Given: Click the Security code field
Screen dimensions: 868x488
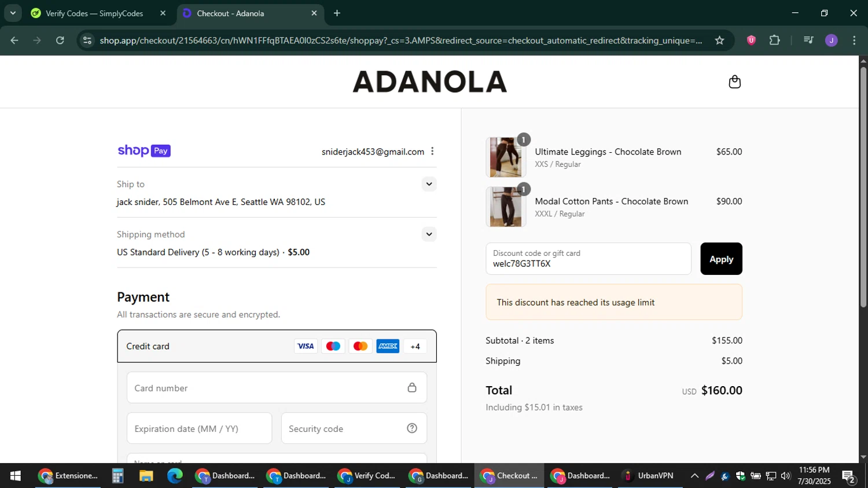Looking at the screenshot, I should tap(354, 428).
